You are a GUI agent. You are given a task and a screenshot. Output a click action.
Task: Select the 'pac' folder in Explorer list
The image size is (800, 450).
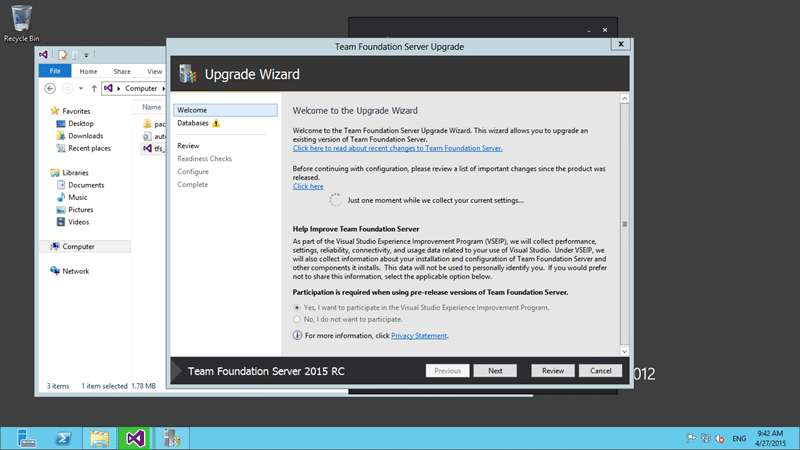point(154,124)
